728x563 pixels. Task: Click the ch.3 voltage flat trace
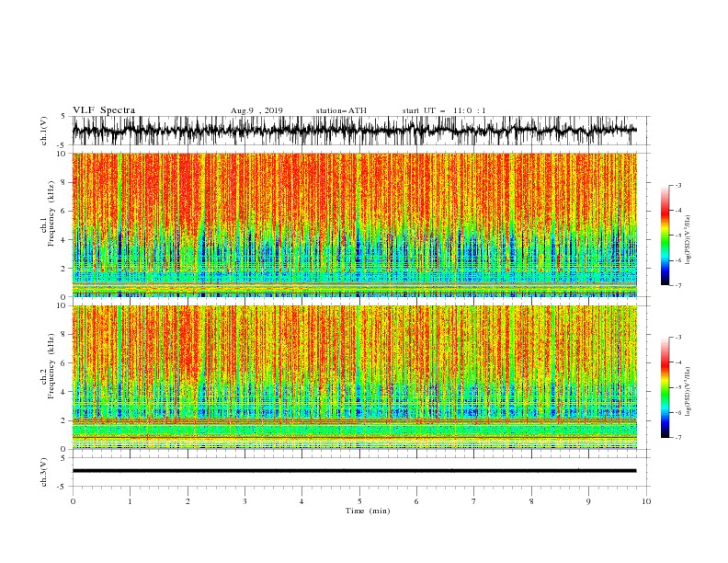354,471
